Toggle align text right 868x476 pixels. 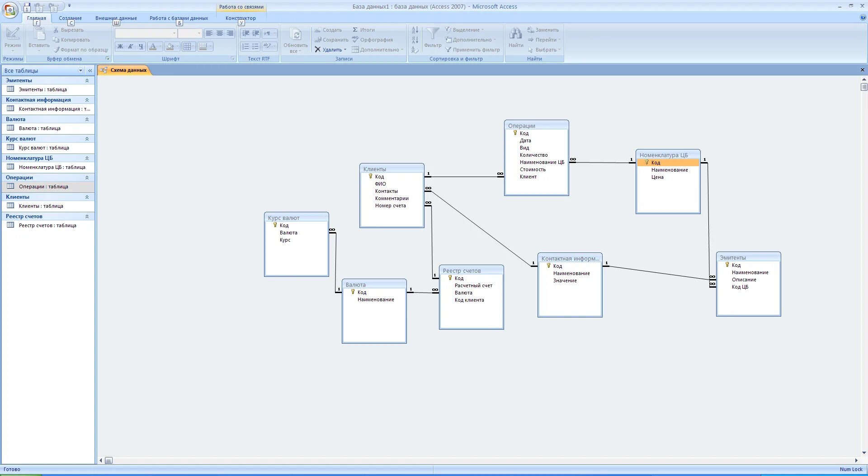pyautogui.click(x=230, y=33)
